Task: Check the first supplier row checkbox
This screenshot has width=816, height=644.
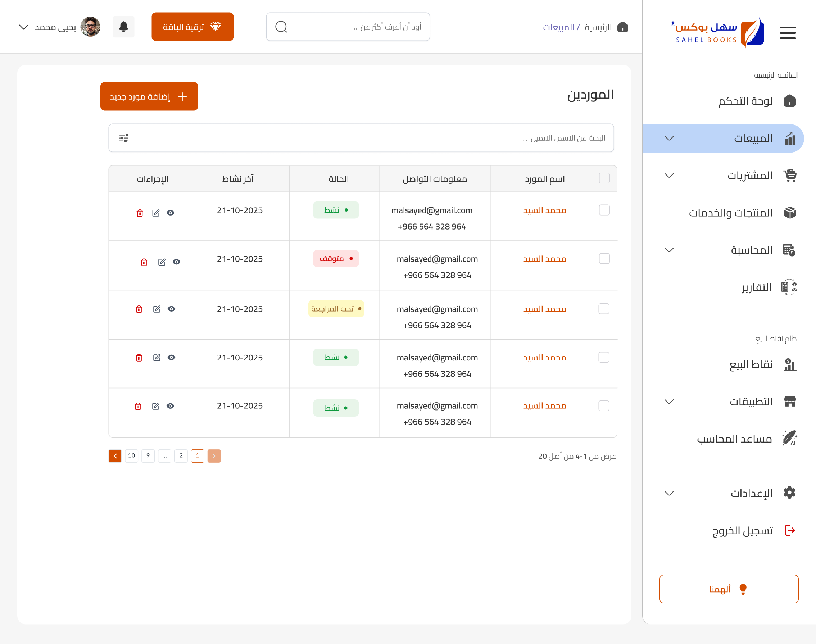Action: [604, 210]
